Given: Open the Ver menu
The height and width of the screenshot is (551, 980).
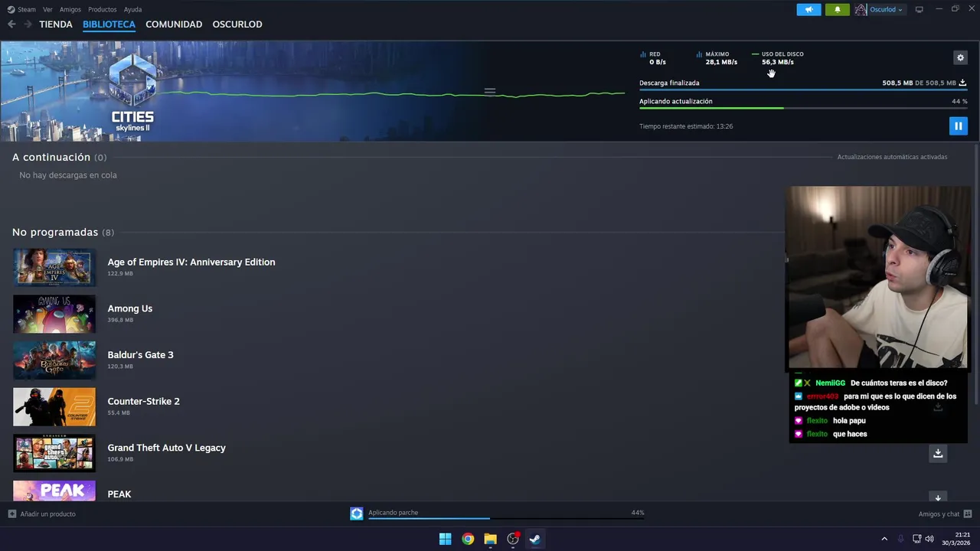Looking at the screenshot, I should tap(47, 9).
